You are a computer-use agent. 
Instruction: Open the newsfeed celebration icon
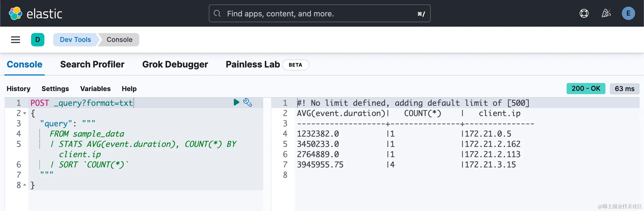pos(606,13)
